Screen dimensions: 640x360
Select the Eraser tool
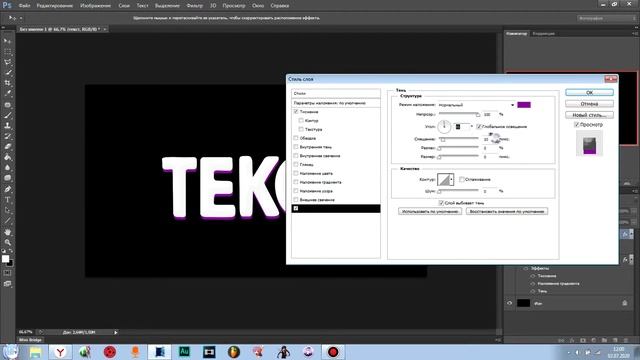7,147
